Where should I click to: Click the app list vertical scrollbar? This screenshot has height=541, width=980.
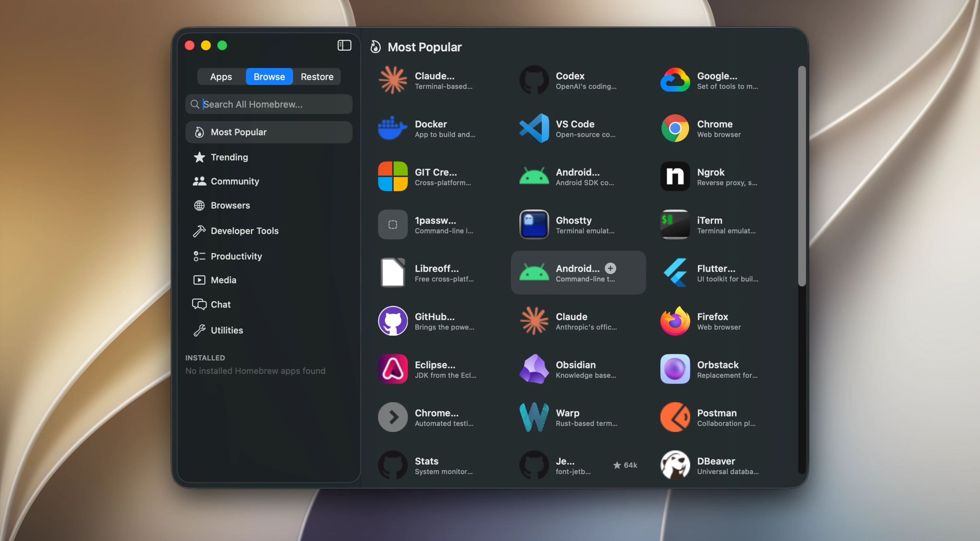click(802, 176)
